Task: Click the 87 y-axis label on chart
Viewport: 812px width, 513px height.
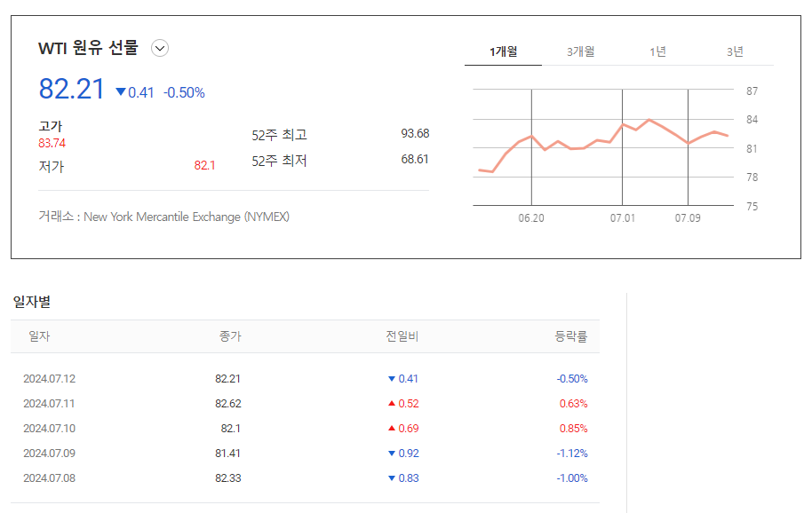Action: coord(752,91)
